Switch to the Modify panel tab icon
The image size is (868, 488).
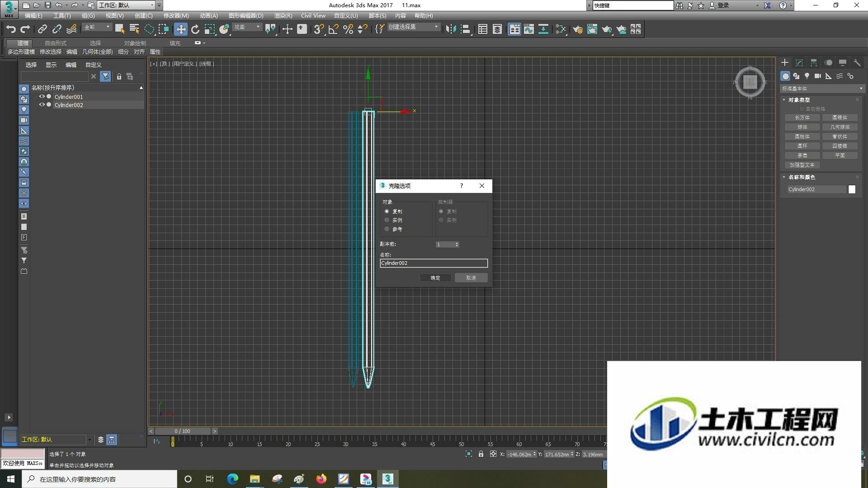click(799, 63)
